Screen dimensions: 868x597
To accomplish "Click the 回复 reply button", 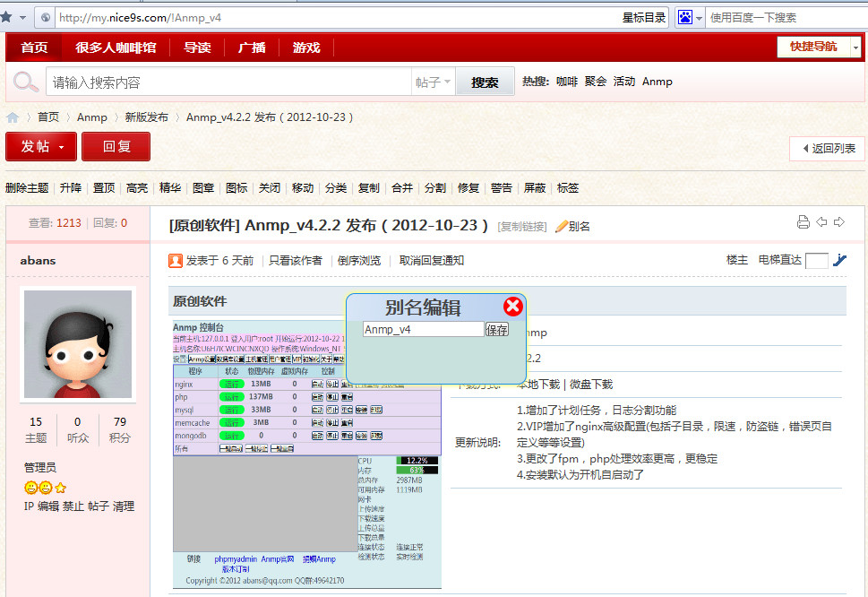I will 116,147.
